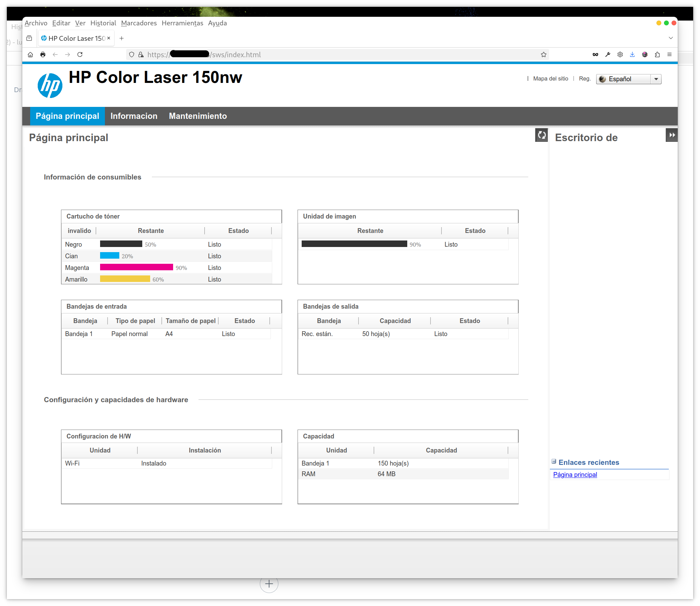Click the tab overview icon left of tab

point(29,38)
